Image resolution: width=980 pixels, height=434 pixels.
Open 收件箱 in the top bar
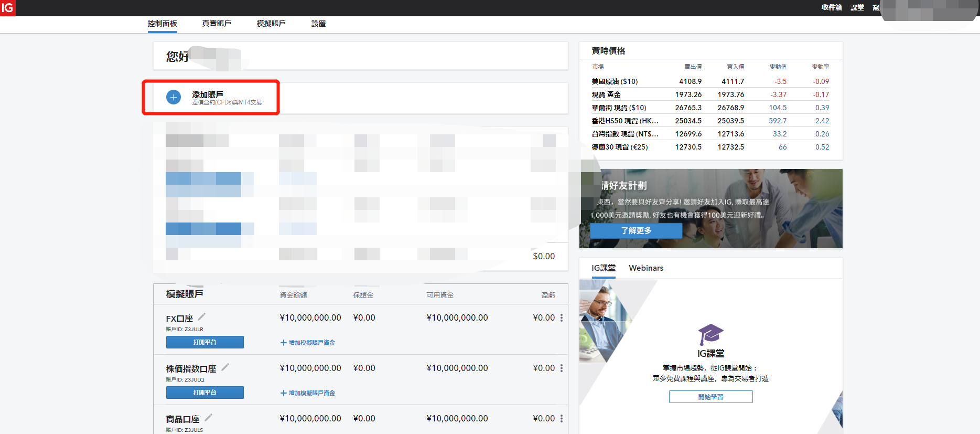[x=832, y=7]
